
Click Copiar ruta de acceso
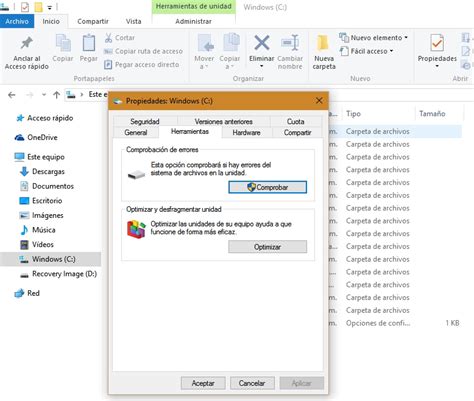[x=143, y=51]
